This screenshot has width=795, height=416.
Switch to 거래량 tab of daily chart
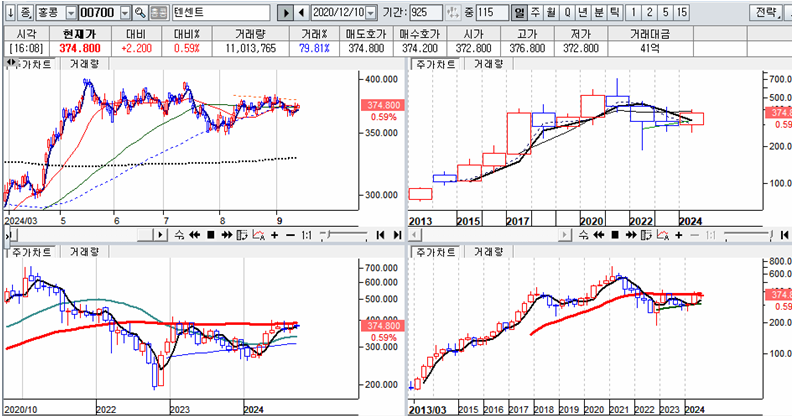pos(84,64)
